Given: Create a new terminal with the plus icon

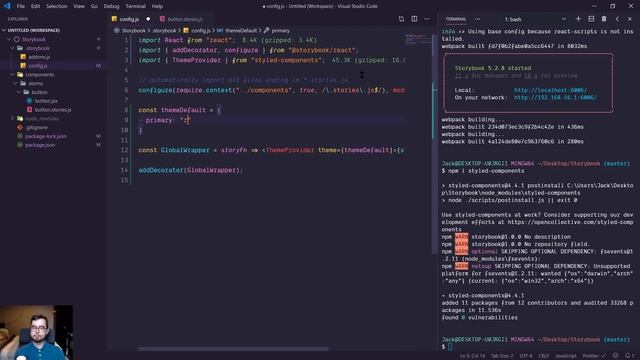Looking at the screenshot, I should pos(578,19).
